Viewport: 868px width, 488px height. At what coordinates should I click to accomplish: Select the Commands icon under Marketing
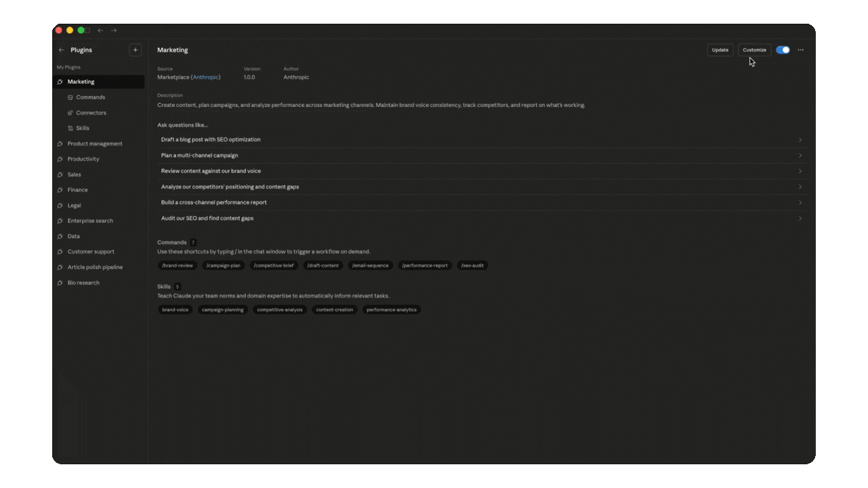coord(71,97)
